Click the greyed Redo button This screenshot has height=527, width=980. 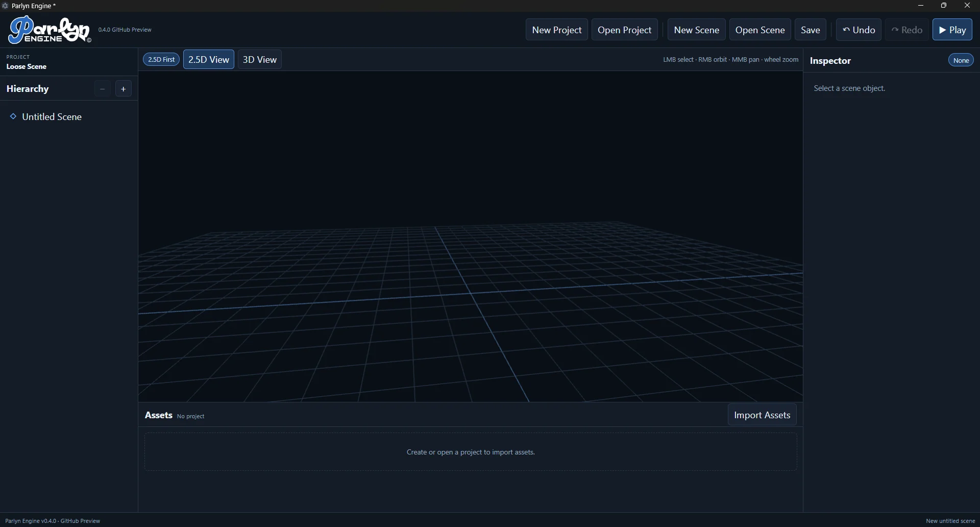tap(907, 30)
